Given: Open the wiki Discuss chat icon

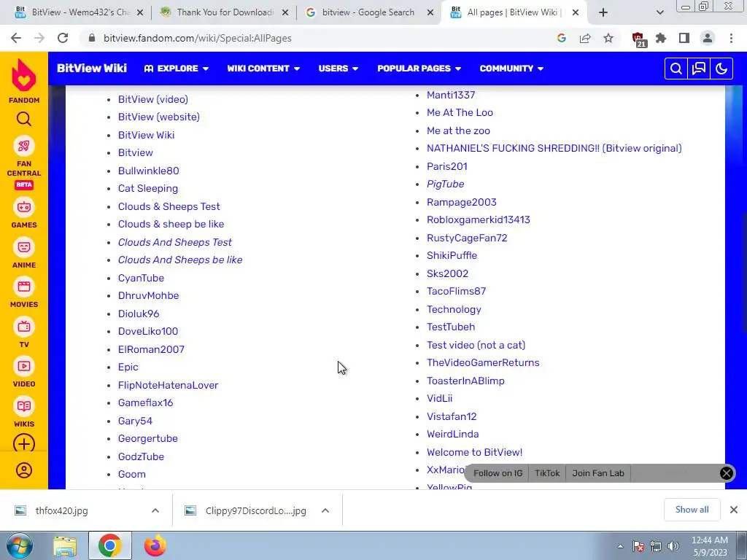Looking at the screenshot, I should (x=698, y=69).
